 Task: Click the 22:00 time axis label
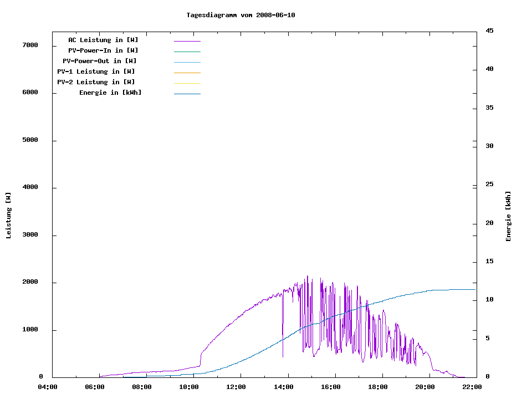[x=472, y=387]
